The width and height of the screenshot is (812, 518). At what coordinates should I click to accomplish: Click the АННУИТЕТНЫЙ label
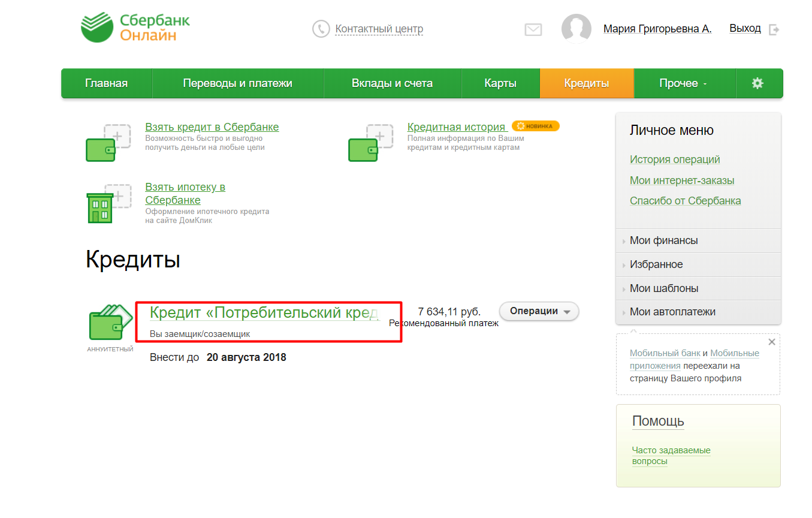110,349
